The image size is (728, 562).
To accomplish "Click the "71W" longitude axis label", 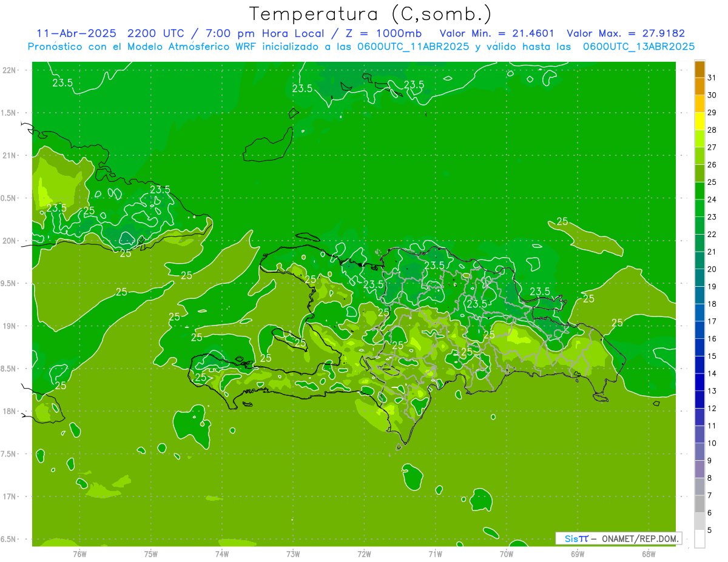I will click(x=435, y=554).
